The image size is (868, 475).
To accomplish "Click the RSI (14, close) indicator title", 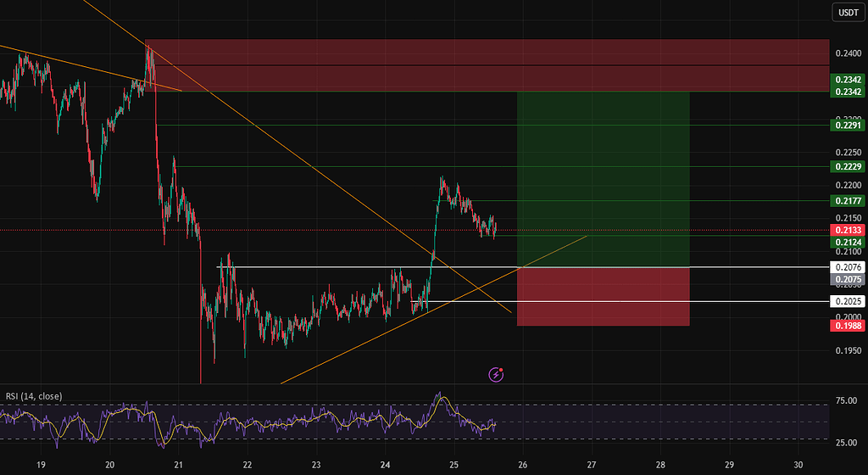I will coord(34,396).
